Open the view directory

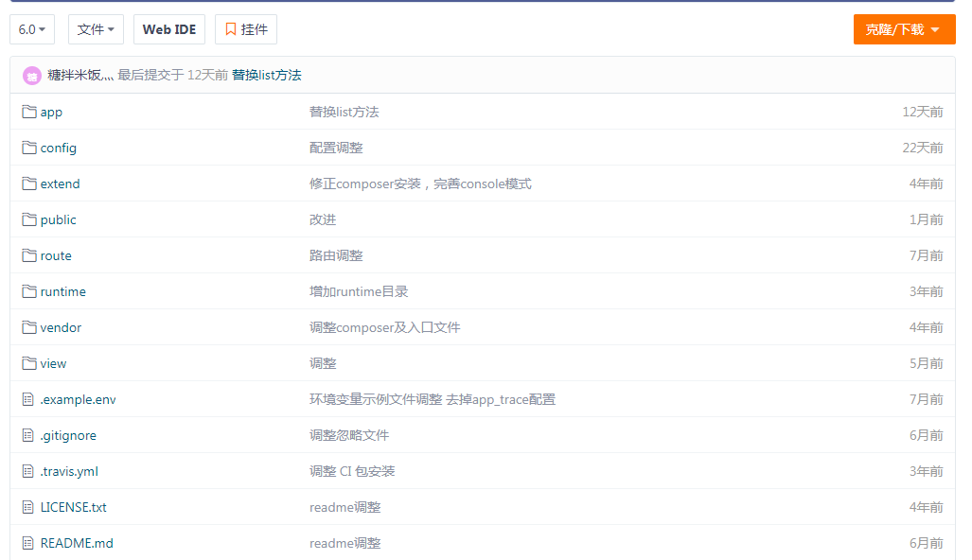click(53, 363)
